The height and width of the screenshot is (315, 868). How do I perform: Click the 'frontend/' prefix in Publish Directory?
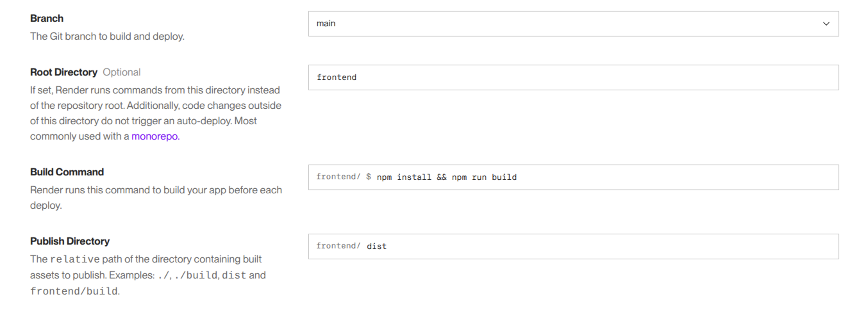coord(338,246)
